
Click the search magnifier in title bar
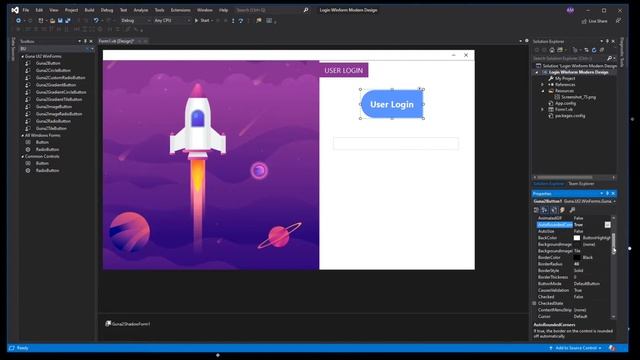(306, 10)
